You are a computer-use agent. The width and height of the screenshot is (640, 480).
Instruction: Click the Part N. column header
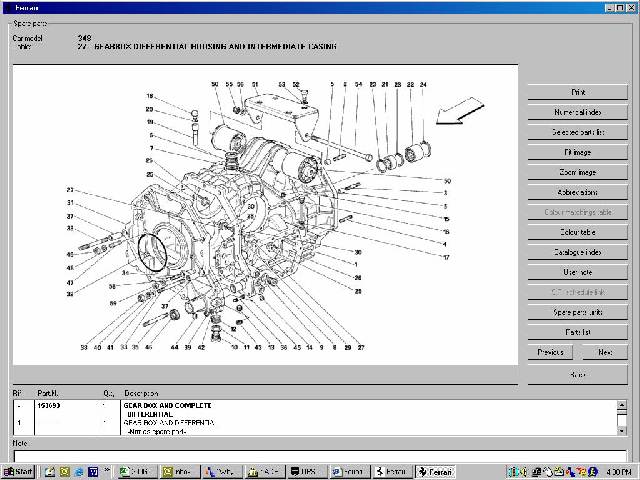coord(48,393)
